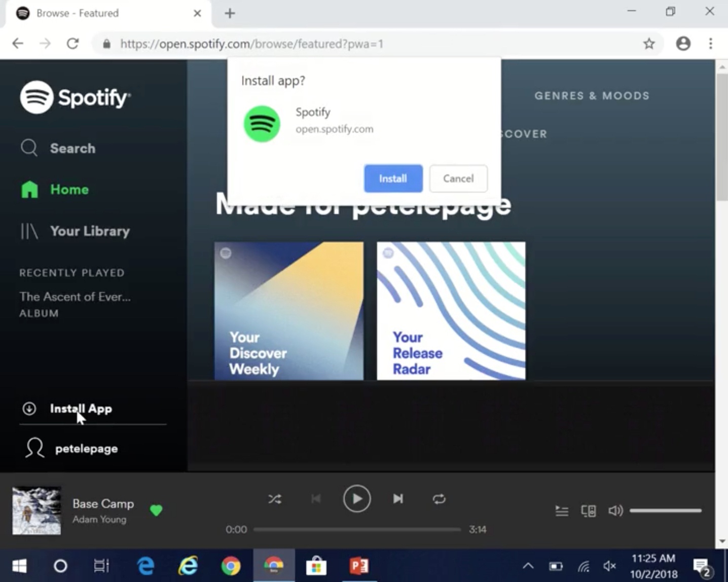Image resolution: width=728 pixels, height=582 pixels.
Task: Mute the Spotify volume speaker icon
Action: point(615,511)
